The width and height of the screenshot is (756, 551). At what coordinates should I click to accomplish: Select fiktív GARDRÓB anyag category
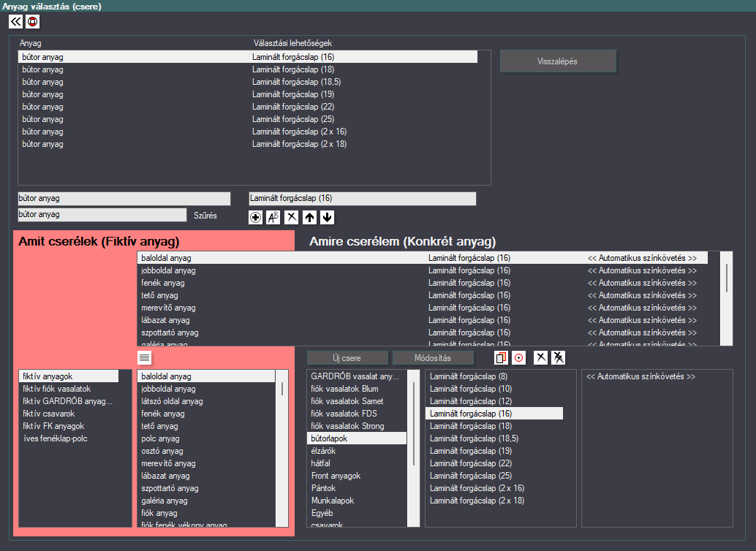click(x=69, y=401)
